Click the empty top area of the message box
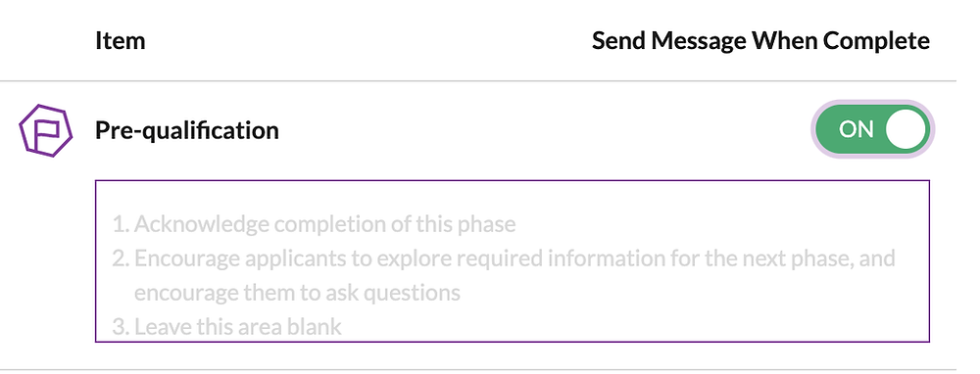 (512, 196)
